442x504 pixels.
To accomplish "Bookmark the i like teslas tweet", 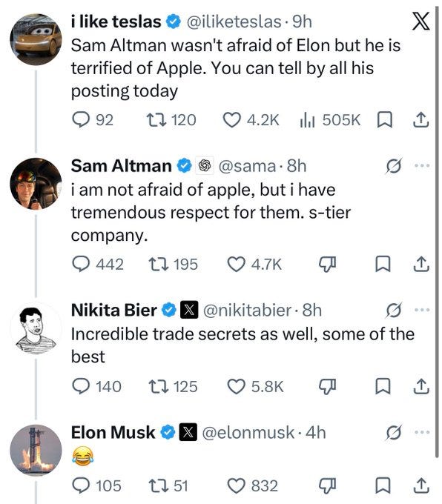I will [384, 120].
